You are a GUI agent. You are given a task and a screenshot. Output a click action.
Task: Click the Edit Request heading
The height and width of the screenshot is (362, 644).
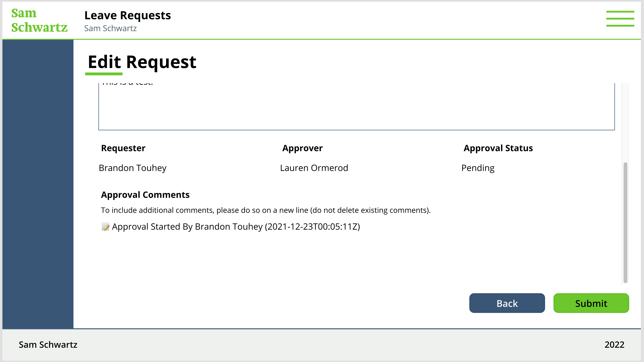pos(142,62)
